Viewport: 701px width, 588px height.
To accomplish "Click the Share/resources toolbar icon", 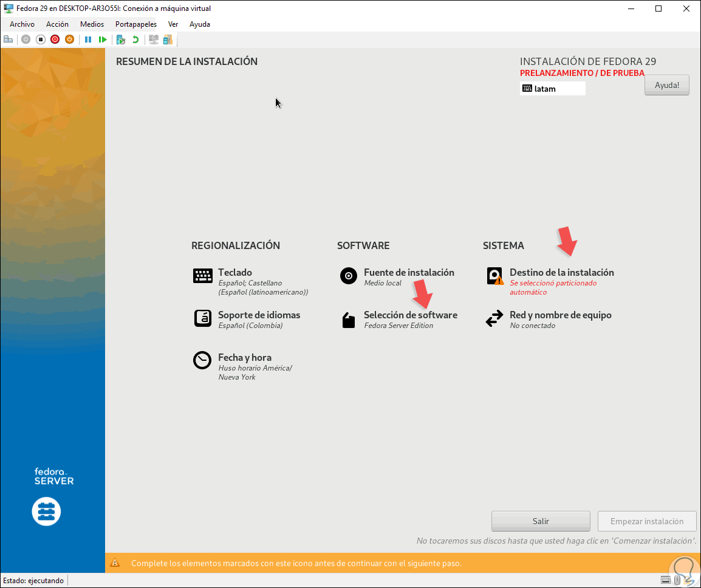I will [x=168, y=39].
